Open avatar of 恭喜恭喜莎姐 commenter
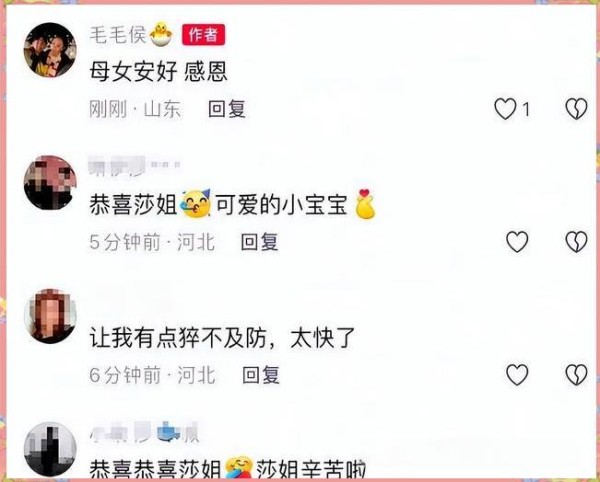The width and height of the screenshot is (600, 482). pyautogui.click(x=50, y=449)
